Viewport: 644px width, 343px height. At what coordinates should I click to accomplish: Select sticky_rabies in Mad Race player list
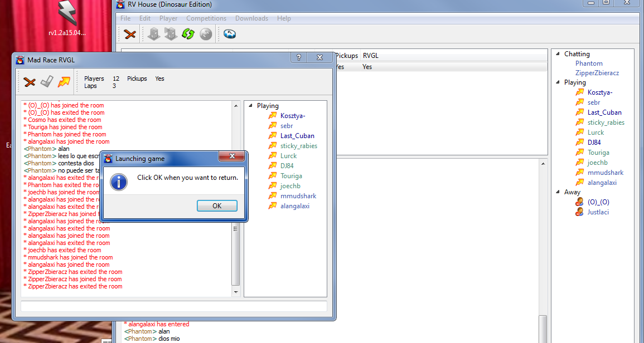click(x=299, y=146)
